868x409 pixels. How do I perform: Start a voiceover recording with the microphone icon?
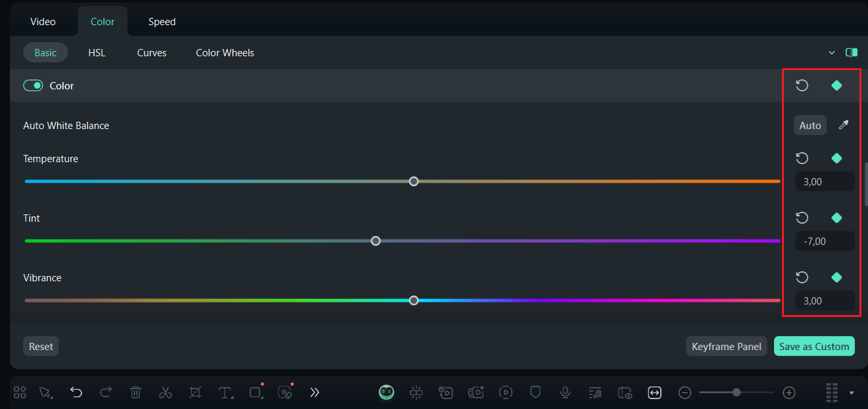565,392
